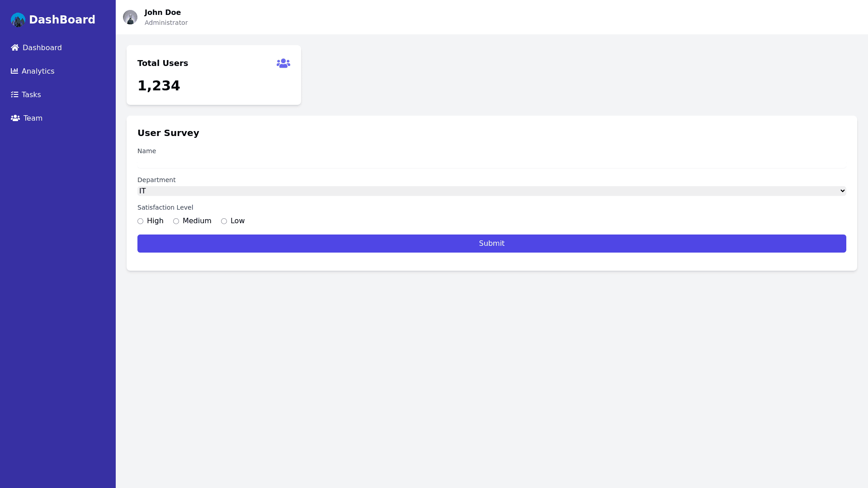
Task: Click the checklist icon beside Tasks
Action: coord(14,94)
